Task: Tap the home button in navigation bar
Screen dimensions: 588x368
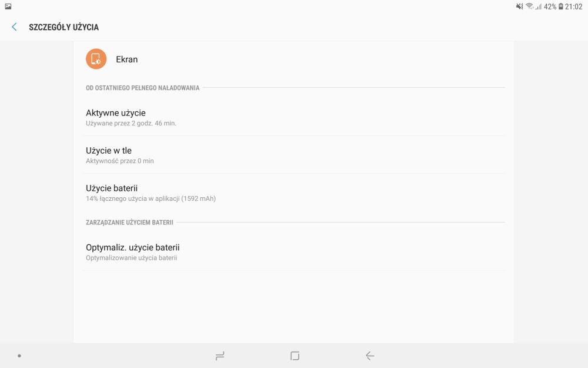Action: pos(295,356)
